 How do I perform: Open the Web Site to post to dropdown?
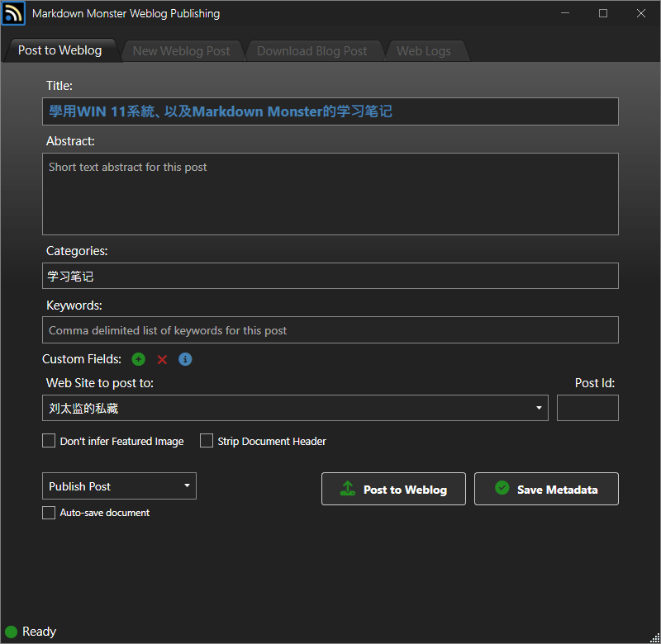point(295,408)
